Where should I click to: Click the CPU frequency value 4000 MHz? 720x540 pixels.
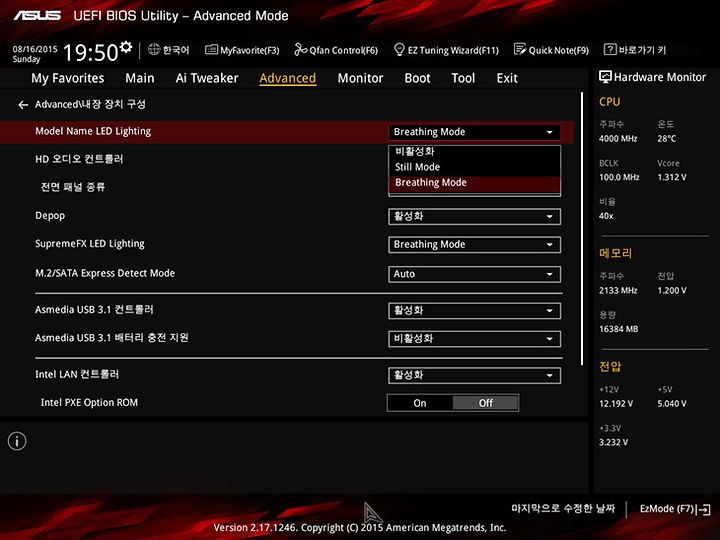pos(618,139)
